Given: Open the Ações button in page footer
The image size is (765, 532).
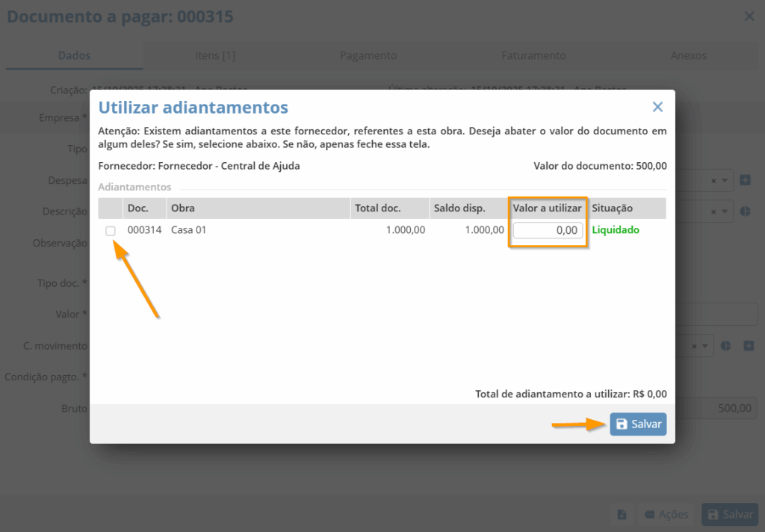Looking at the screenshot, I should click(x=666, y=514).
